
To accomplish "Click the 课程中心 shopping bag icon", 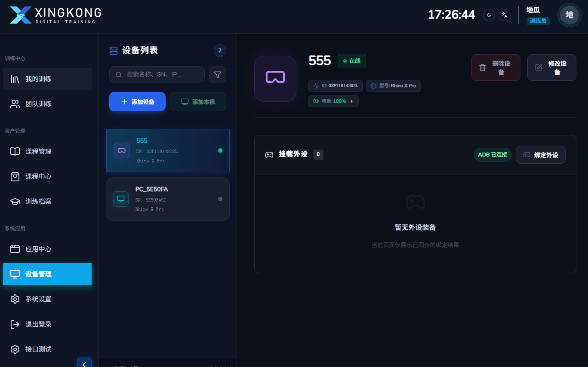I will click(x=15, y=177).
